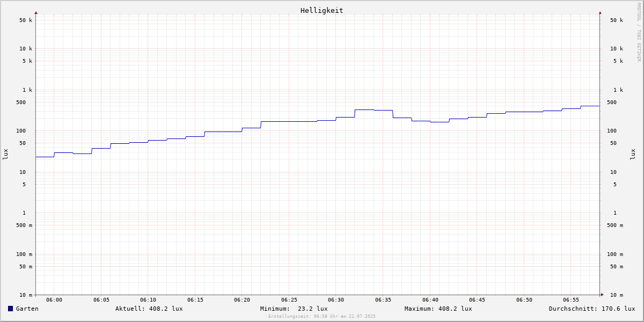Click the chart title Helligkeit
The image size is (644, 322).
322,10
